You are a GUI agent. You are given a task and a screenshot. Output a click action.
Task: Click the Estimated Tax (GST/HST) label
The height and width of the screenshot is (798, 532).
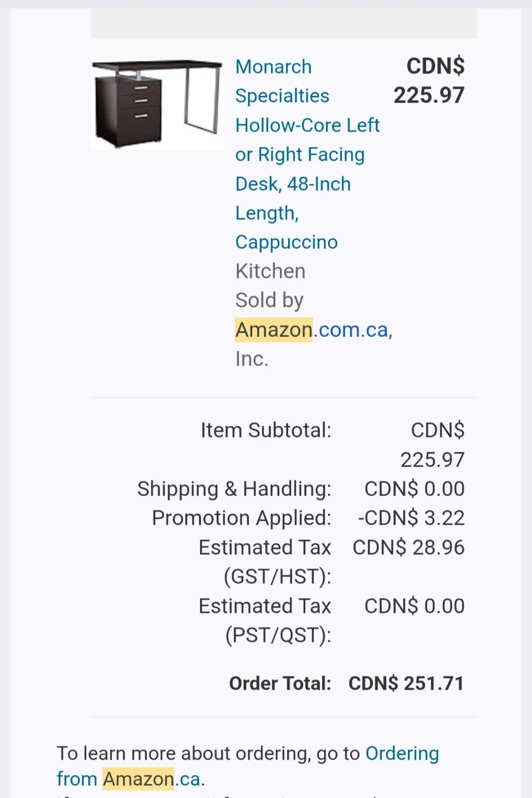(x=265, y=561)
